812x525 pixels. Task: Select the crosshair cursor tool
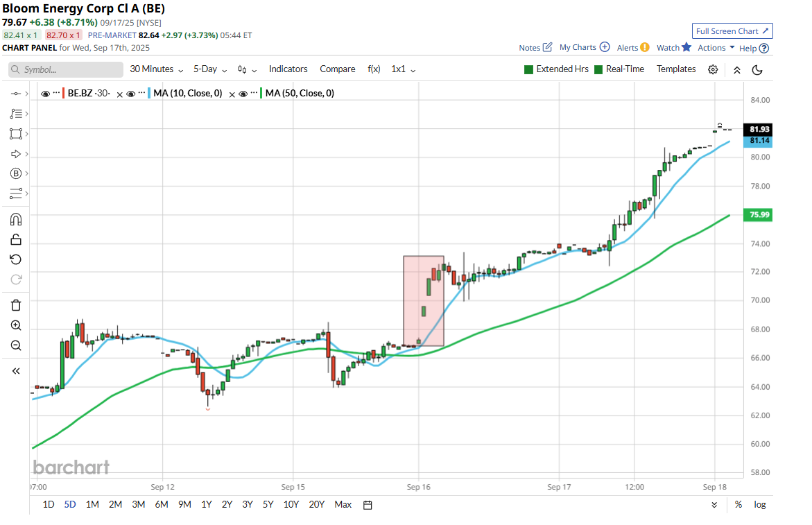point(15,92)
